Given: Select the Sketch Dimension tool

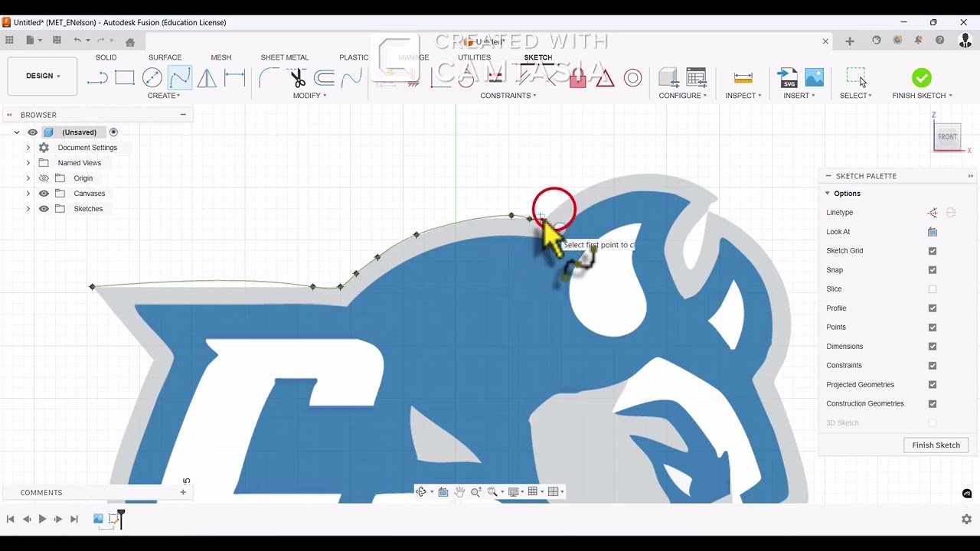Looking at the screenshot, I should pos(234,77).
